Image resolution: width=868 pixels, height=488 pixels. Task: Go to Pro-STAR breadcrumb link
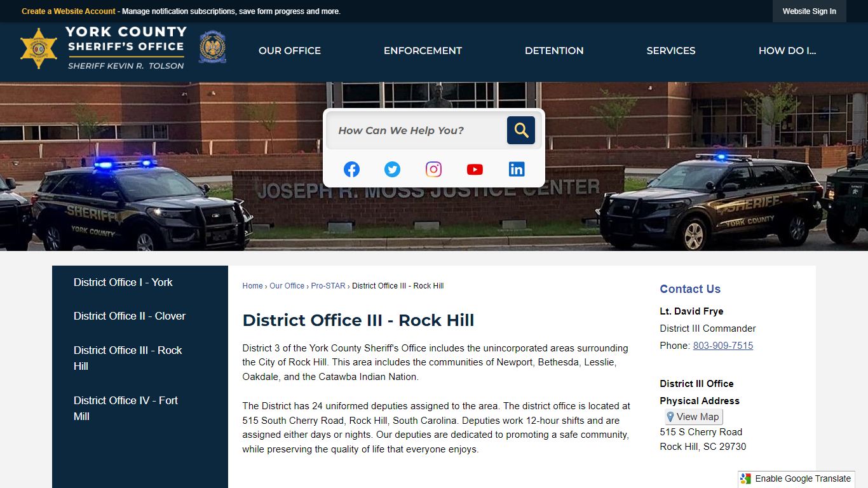pyautogui.click(x=328, y=286)
